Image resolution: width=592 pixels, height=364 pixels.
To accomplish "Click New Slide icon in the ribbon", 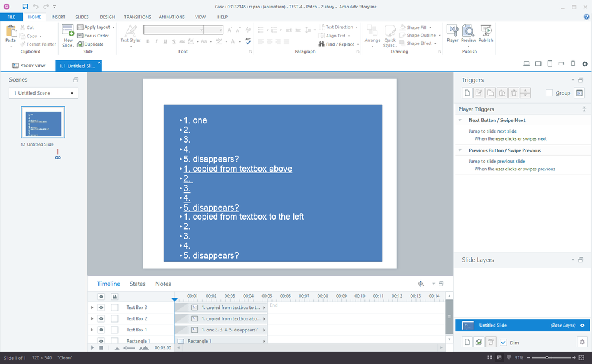I will pyautogui.click(x=68, y=34).
